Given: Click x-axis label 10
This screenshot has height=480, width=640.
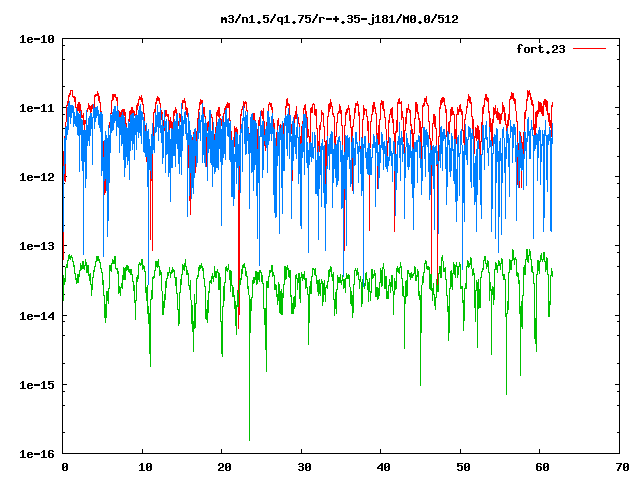Looking at the screenshot, I should 145,467.
